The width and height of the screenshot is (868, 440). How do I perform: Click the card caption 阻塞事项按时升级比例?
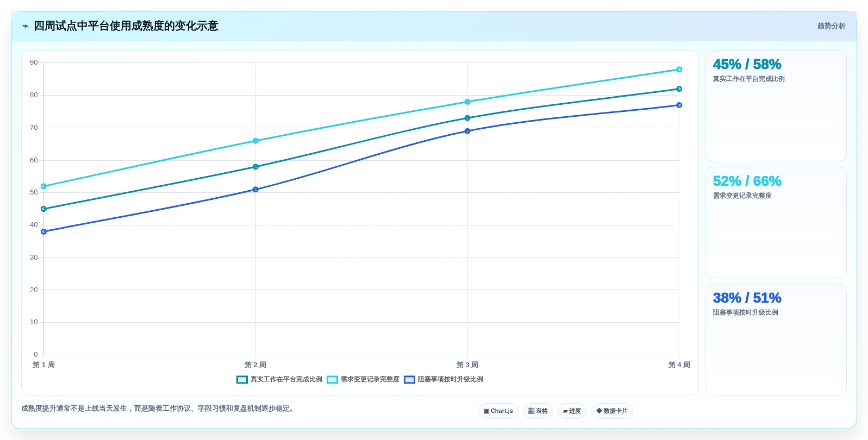(x=745, y=312)
